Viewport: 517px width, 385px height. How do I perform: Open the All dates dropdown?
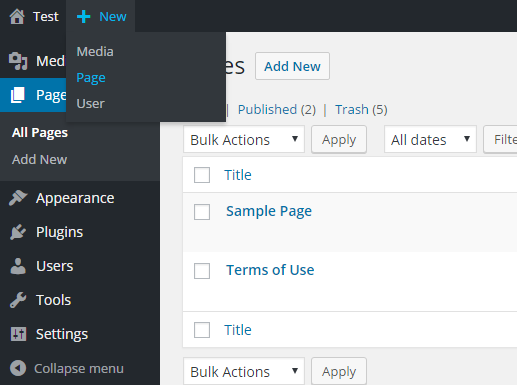click(x=430, y=139)
